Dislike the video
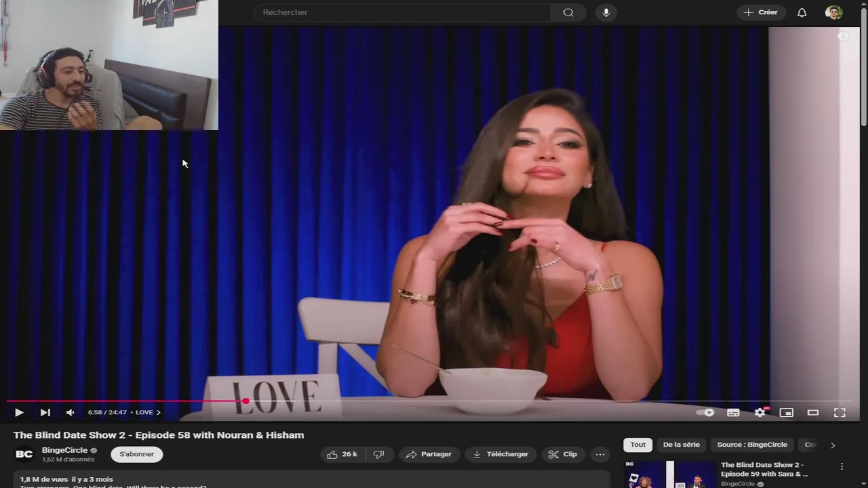868x488 pixels. 379,454
